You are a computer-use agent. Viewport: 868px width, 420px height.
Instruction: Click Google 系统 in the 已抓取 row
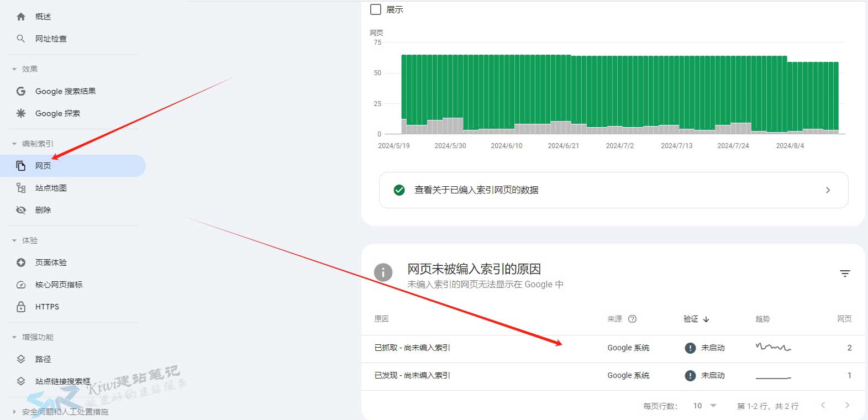click(628, 348)
